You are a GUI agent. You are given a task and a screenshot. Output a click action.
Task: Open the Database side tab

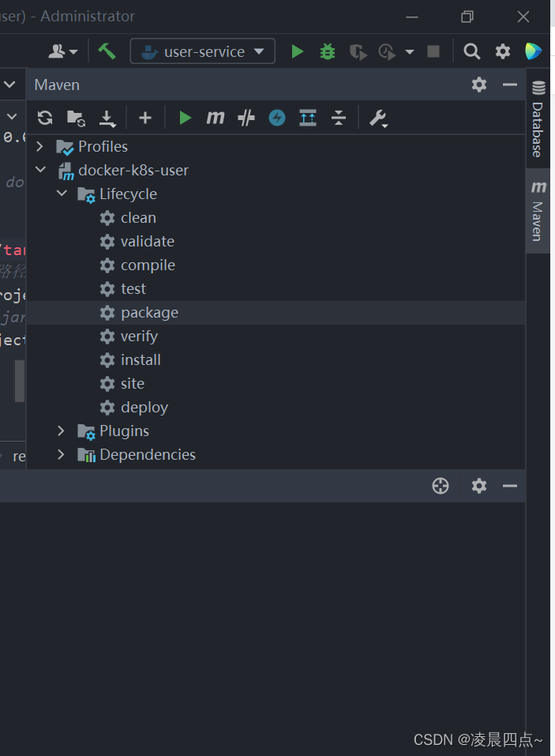coord(538,118)
